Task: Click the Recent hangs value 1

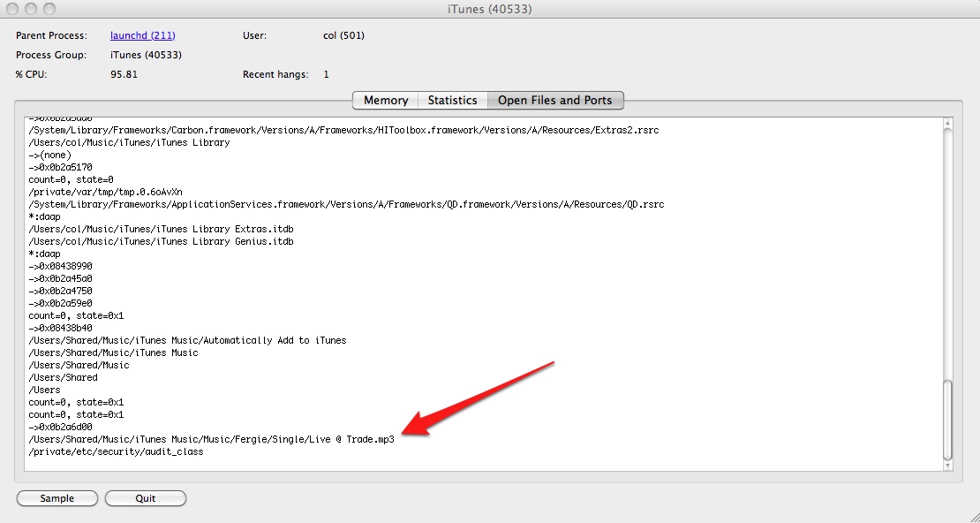Action: pyautogui.click(x=327, y=74)
